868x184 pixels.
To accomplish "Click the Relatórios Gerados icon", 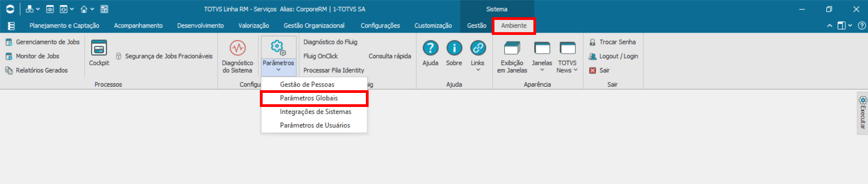I will [x=9, y=71].
